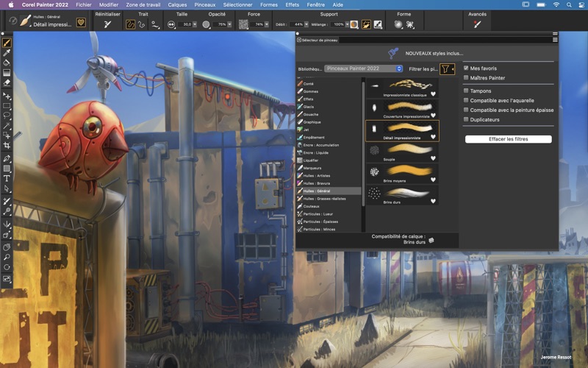The width and height of the screenshot is (588, 368).
Task: Open the Apple menu
Action: pos(11,5)
